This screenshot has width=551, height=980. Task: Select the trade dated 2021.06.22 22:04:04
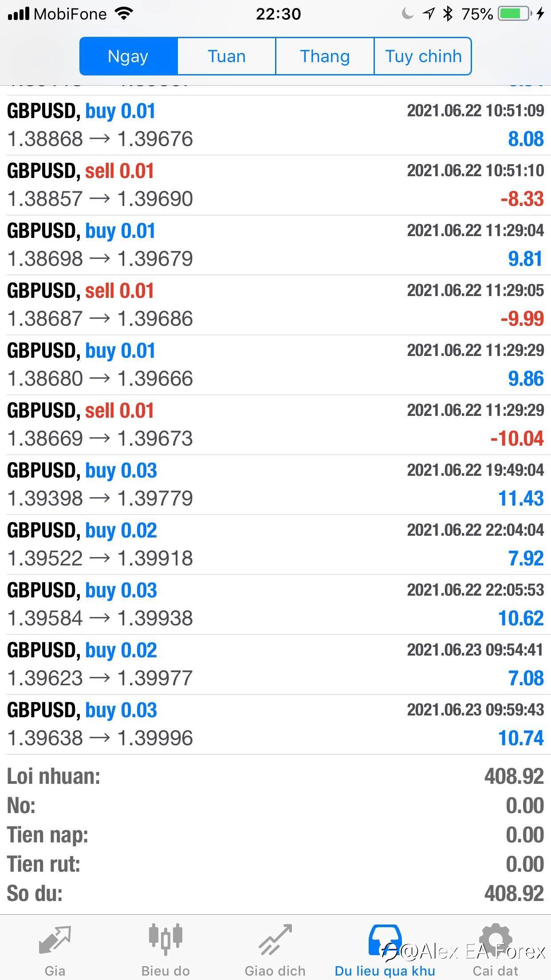pyautogui.click(x=275, y=545)
